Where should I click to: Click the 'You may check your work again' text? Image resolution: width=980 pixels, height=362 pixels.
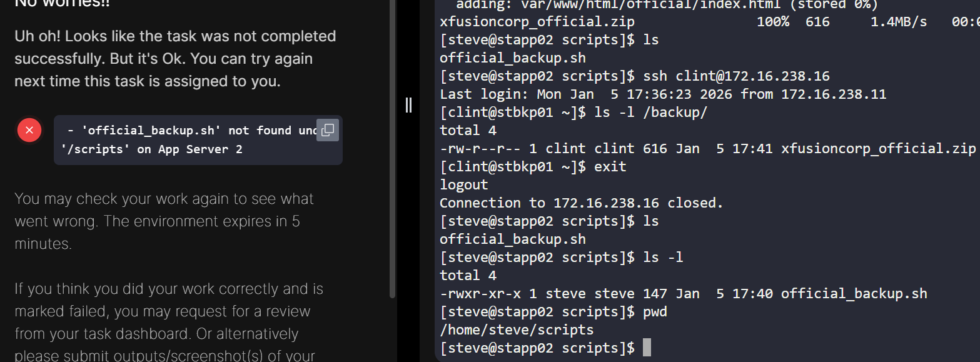[x=164, y=221]
